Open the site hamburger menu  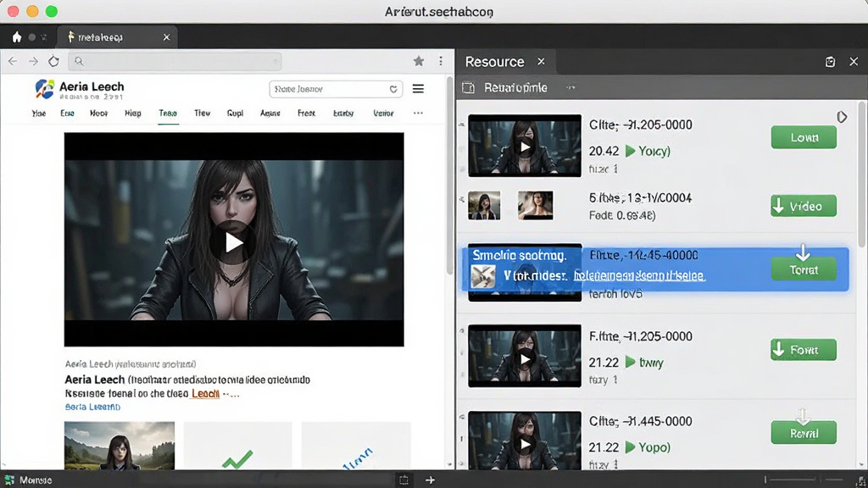(418, 88)
